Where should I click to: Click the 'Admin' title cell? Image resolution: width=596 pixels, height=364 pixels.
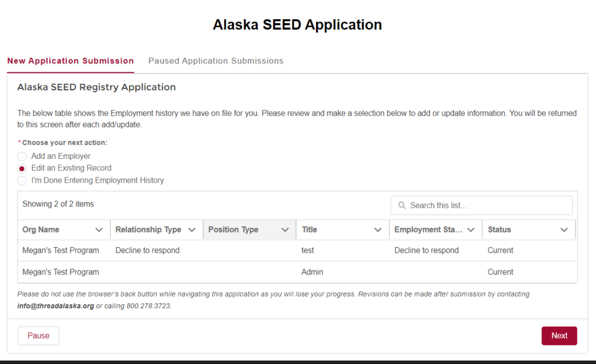(x=312, y=272)
